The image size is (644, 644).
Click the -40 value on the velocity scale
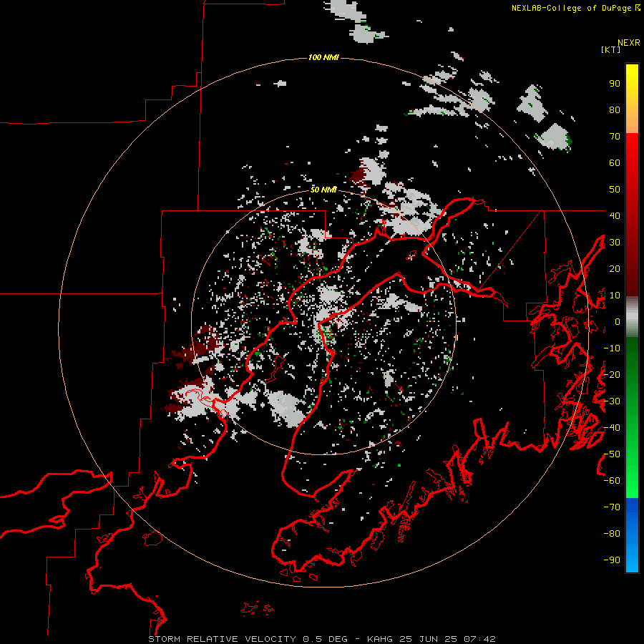tap(612, 428)
